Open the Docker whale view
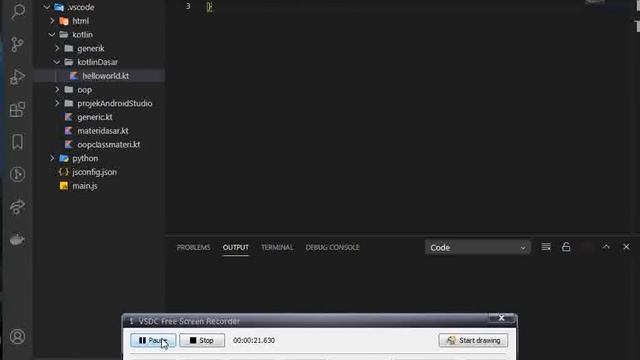The width and height of the screenshot is (640, 360). click(x=17, y=240)
